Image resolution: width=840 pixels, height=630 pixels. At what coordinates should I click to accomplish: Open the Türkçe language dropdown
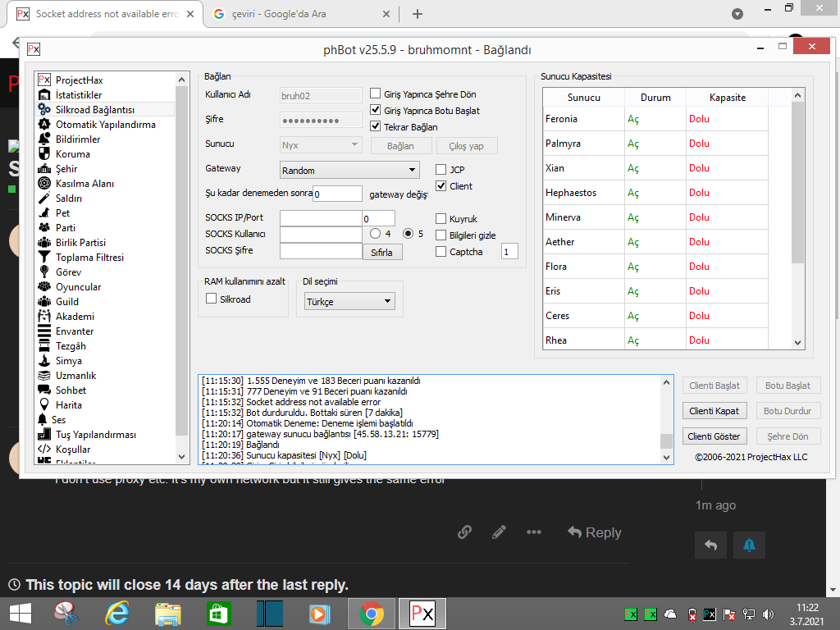click(349, 302)
